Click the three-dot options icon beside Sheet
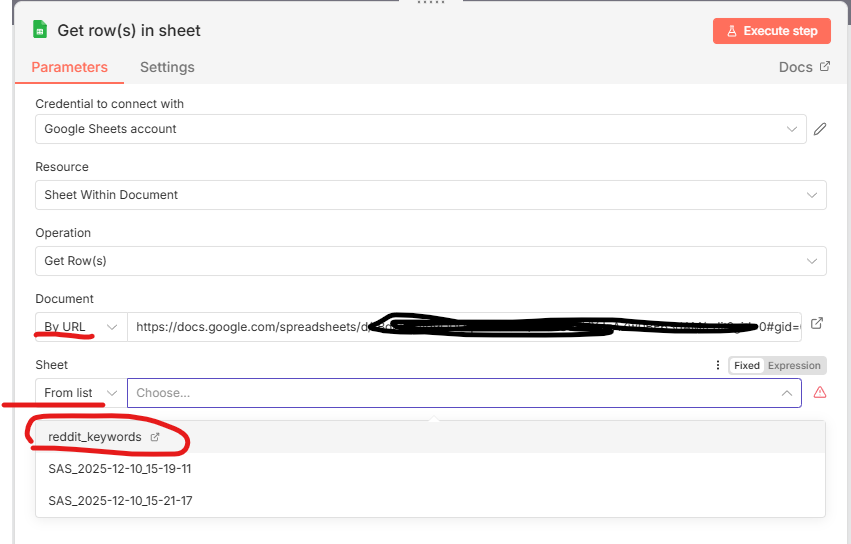Image resolution: width=851 pixels, height=544 pixels. coord(717,366)
